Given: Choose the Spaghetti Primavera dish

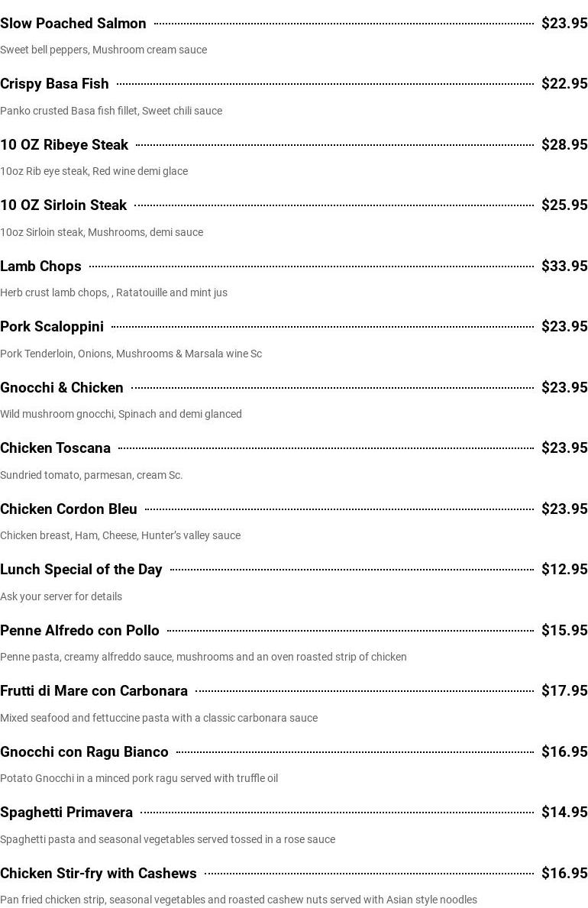Looking at the screenshot, I should (66, 813).
